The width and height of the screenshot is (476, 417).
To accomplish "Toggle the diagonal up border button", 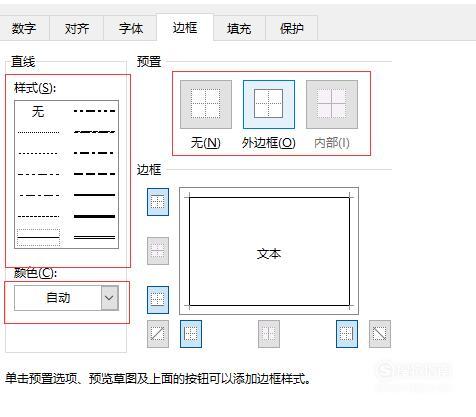I will click(x=158, y=334).
